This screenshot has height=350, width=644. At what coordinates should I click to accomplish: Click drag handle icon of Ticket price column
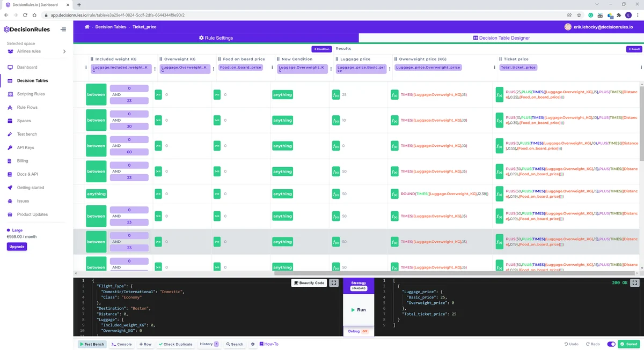(x=500, y=59)
